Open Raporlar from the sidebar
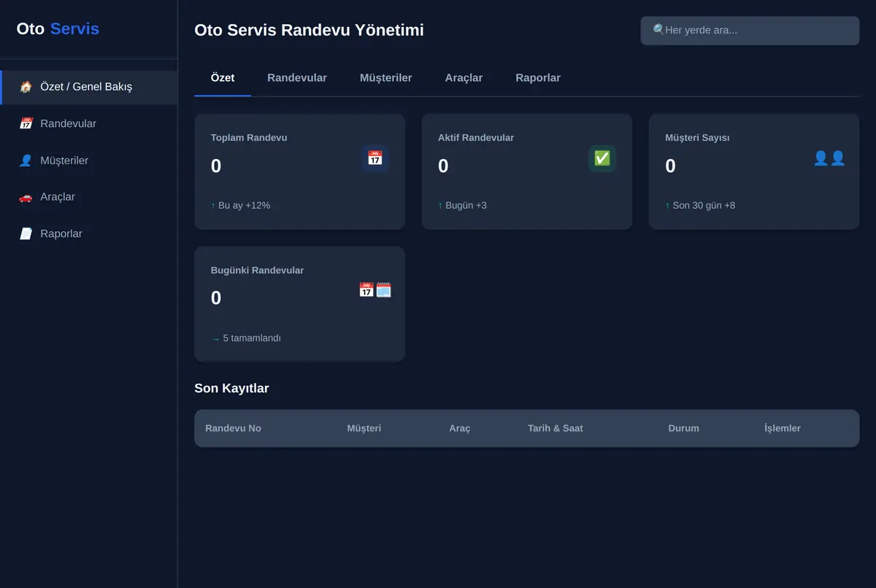Viewport: 876px width, 588px height. pyautogui.click(x=88, y=233)
